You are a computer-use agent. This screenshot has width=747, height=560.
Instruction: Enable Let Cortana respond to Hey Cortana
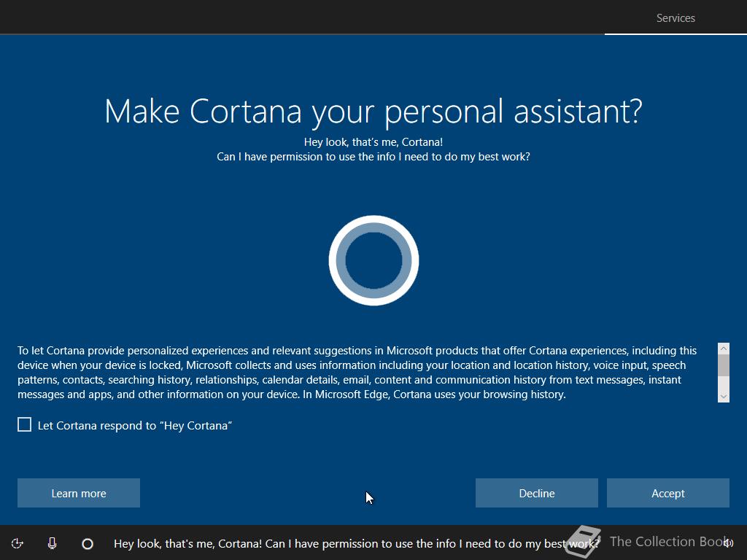click(x=24, y=425)
